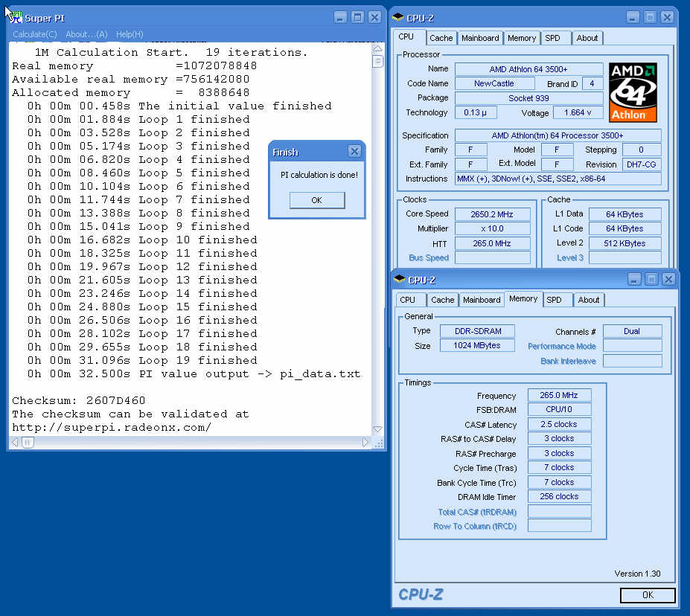
Task: Click the Code Name NewCastle field
Action: pyautogui.click(x=494, y=83)
